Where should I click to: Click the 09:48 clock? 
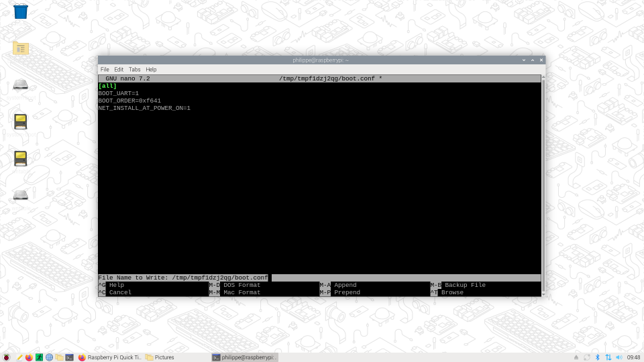point(633,357)
